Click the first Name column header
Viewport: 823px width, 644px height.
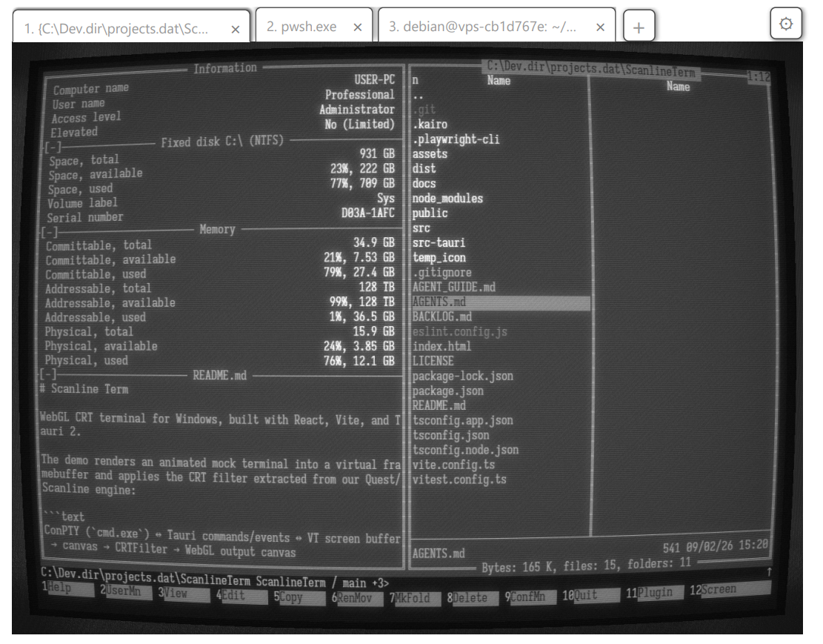click(499, 80)
